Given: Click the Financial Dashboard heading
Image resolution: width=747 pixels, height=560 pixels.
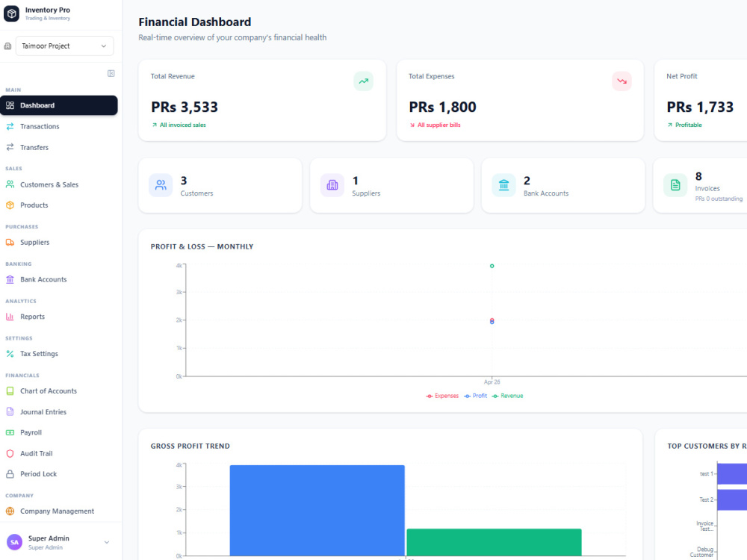Looking at the screenshot, I should click(195, 22).
